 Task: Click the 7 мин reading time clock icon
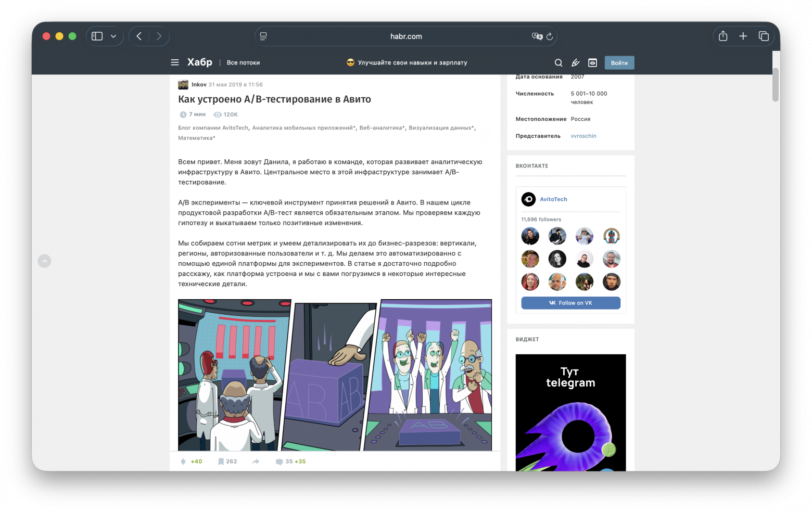pos(183,114)
